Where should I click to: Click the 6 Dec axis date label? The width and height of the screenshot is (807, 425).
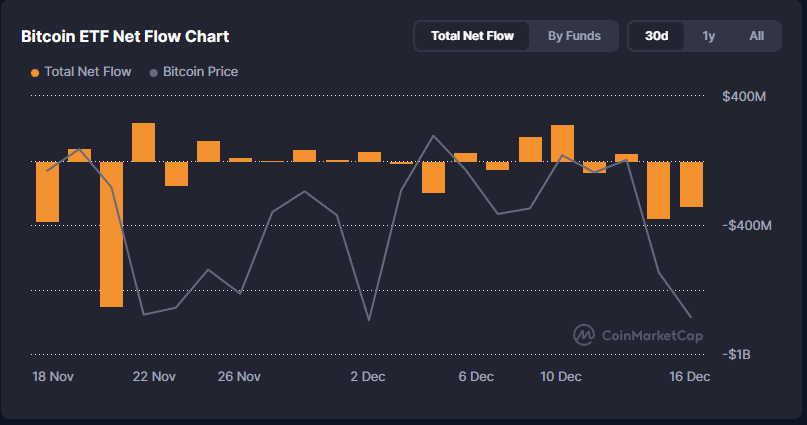pyautogui.click(x=475, y=377)
